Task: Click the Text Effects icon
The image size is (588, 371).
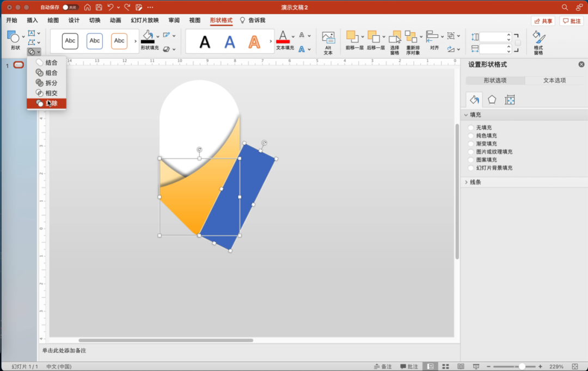Action: (x=302, y=49)
